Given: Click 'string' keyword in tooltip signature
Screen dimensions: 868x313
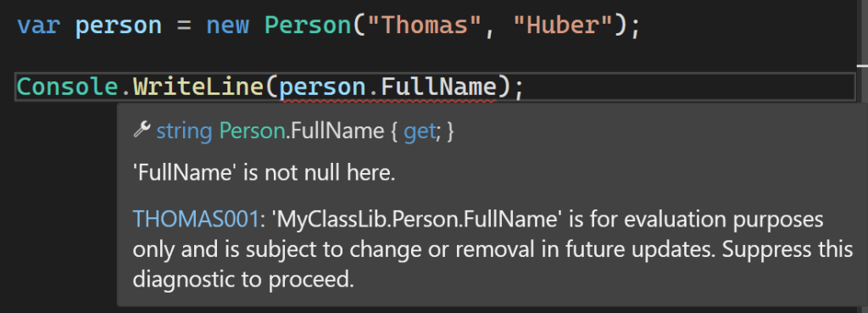Looking at the screenshot, I should (184, 131).
